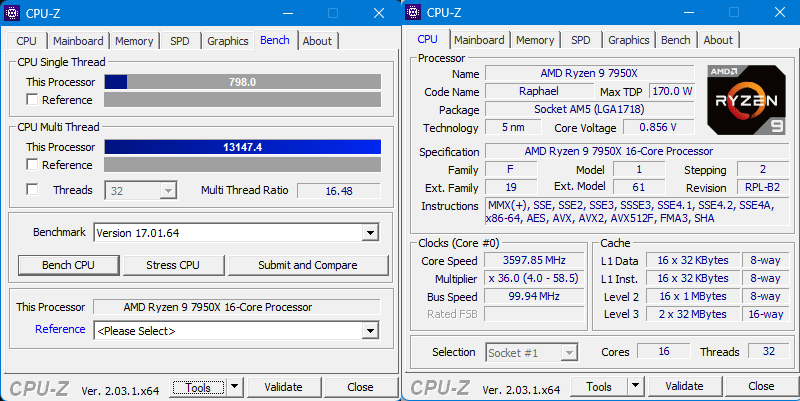Click Validate in the right CPU window
This screenshot has width=800, height=401.
[684, 386]
